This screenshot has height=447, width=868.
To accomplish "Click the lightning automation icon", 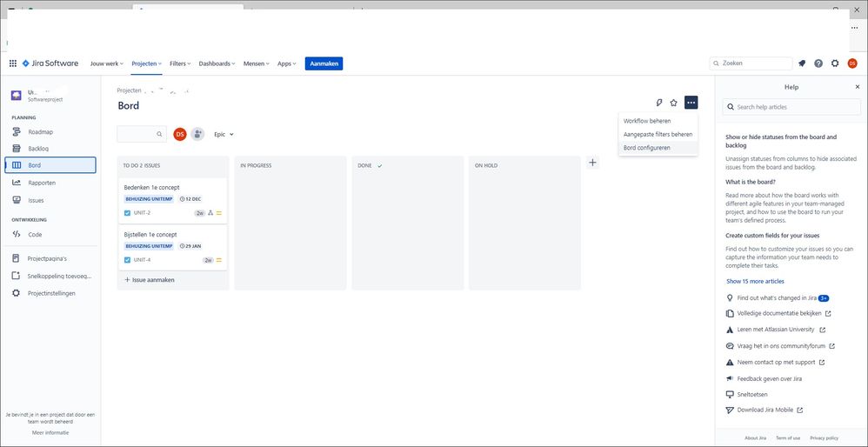I will pyautogui.click(x=658, y=103).
